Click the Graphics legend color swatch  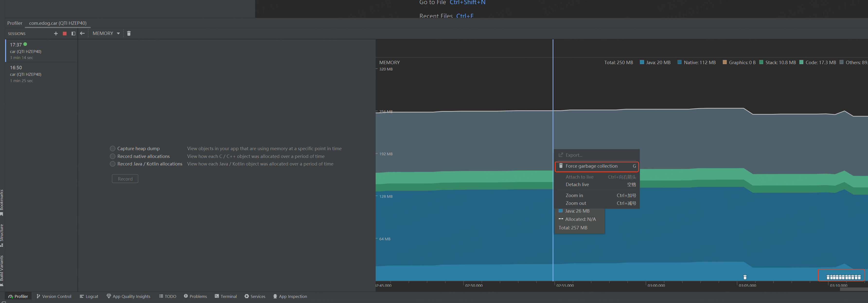tap(725, 62)
